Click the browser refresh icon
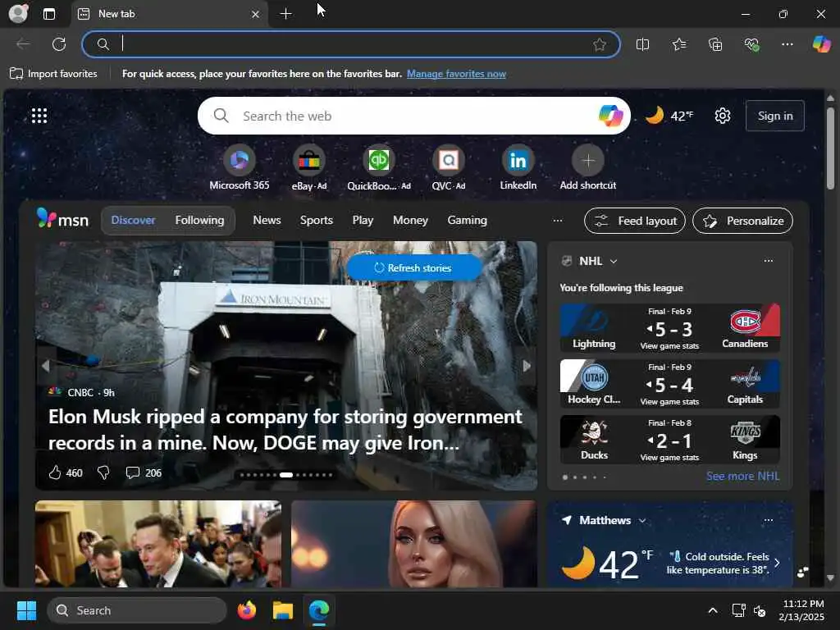This screenshot has height=630, width=840. click(59, 44)
